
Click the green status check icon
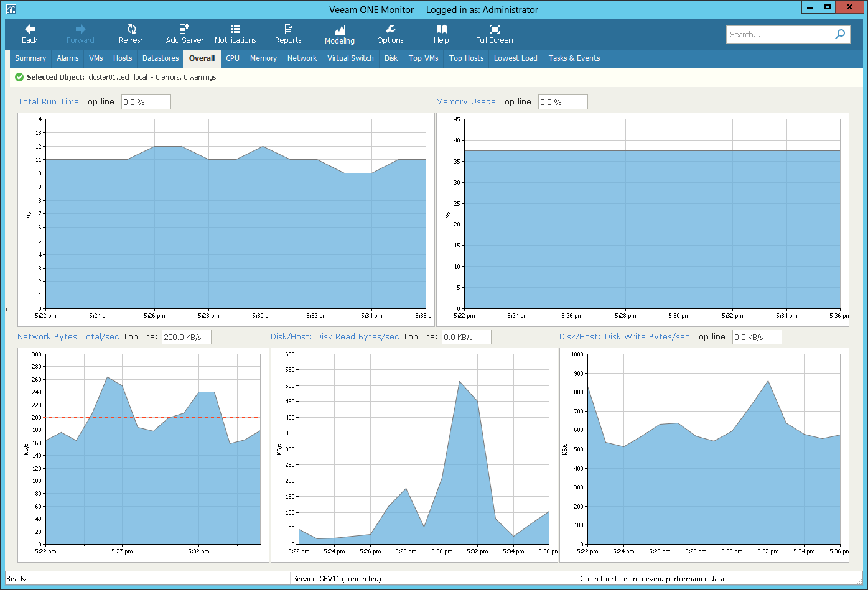coord(19,77)
